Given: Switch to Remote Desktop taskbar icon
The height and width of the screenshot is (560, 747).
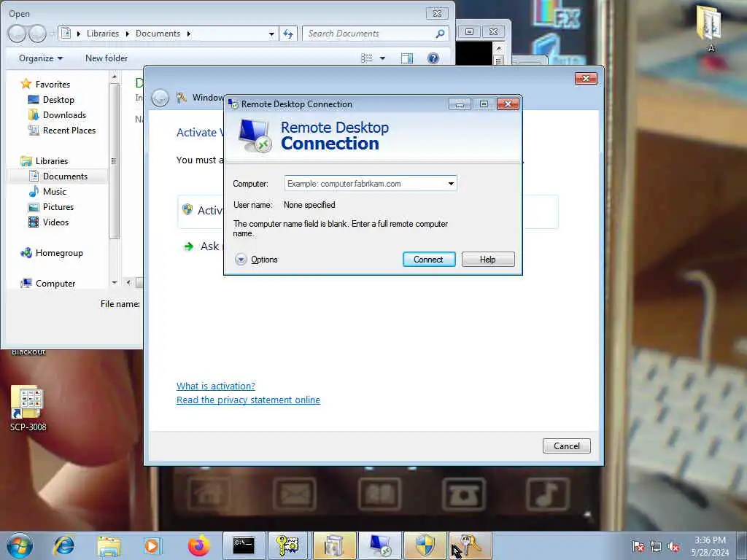Looking at the screenshot, I should [x=379, y=545].
